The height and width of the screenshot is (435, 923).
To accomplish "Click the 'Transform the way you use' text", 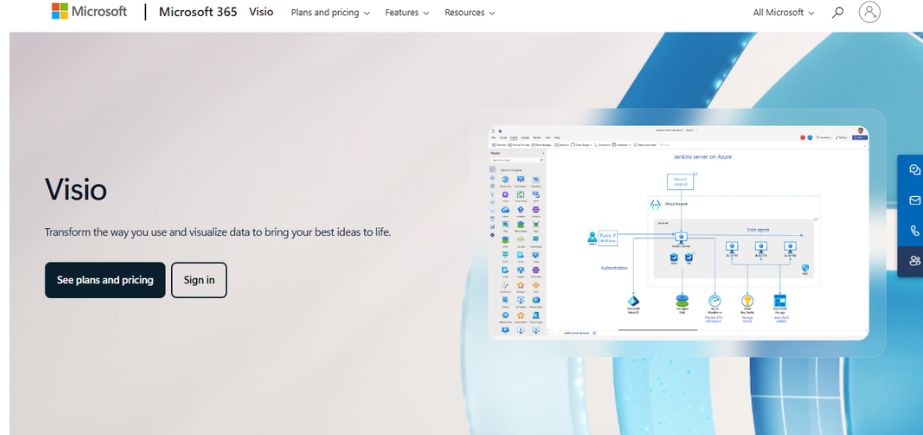I will point(218,232).
